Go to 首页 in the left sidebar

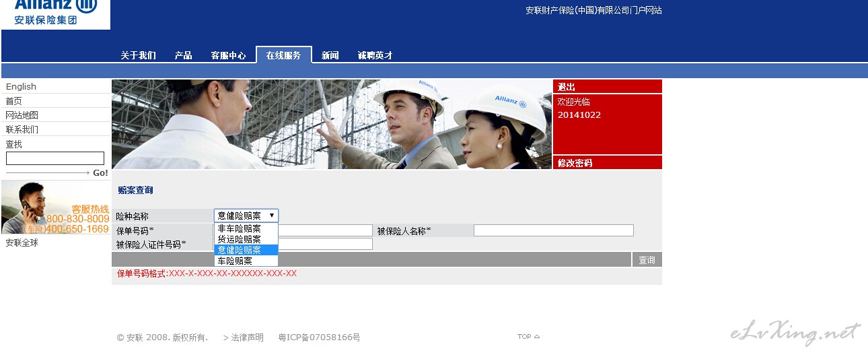(x=13, y=101)
